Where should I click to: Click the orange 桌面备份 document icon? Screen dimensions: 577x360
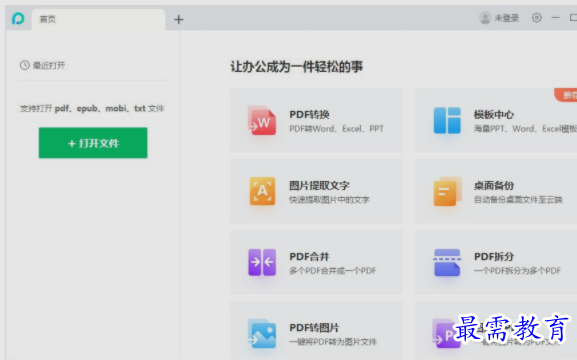click(x=447, y=191)
